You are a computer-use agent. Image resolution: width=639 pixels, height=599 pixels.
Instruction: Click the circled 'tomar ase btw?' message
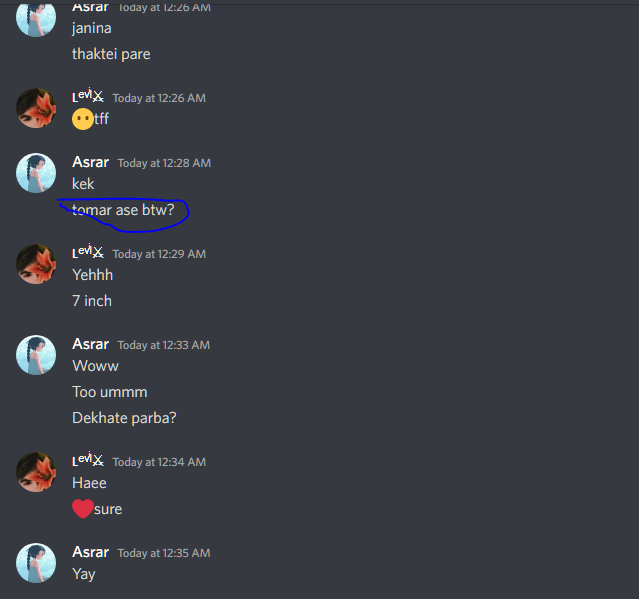[123, 210]
